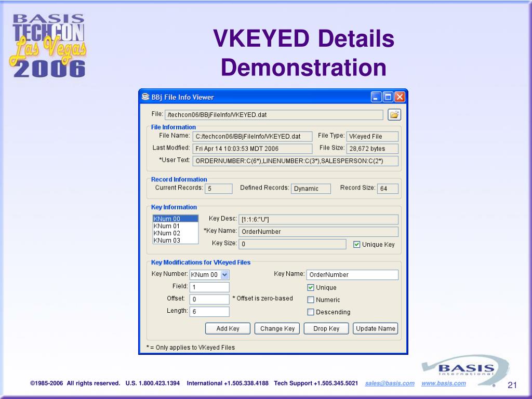Minimize the BBj File Info Viewer window
Viewport: 532px width, 399px height.
point(376,97)
